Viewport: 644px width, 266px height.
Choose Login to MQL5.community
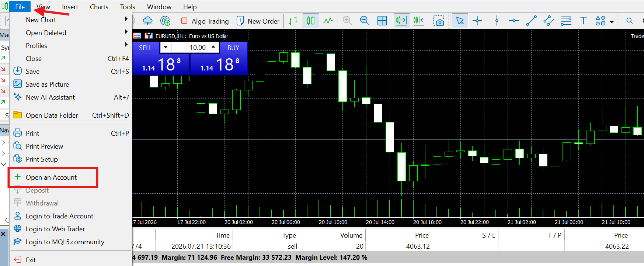click(x=71, y=242)
